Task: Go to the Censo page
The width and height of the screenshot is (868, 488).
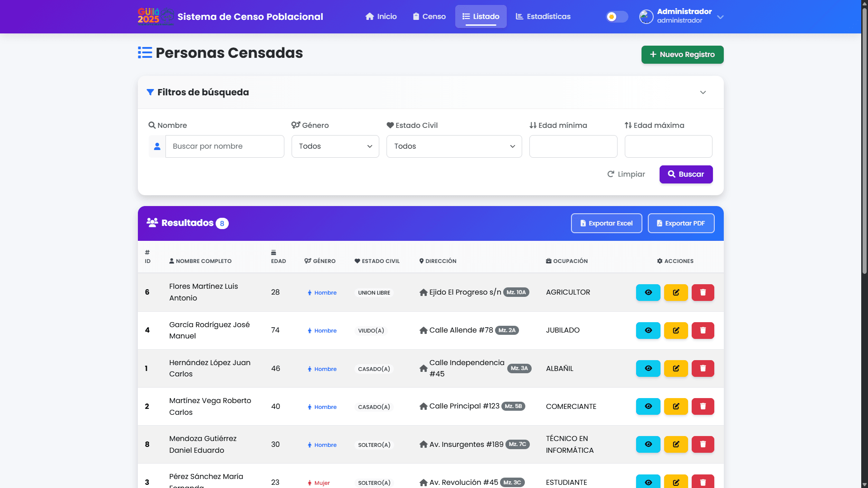Action: [429, 16]
